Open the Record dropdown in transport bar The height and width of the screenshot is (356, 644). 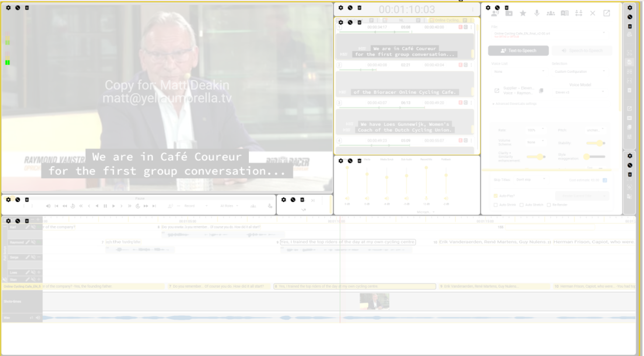(x=196, y=206)
